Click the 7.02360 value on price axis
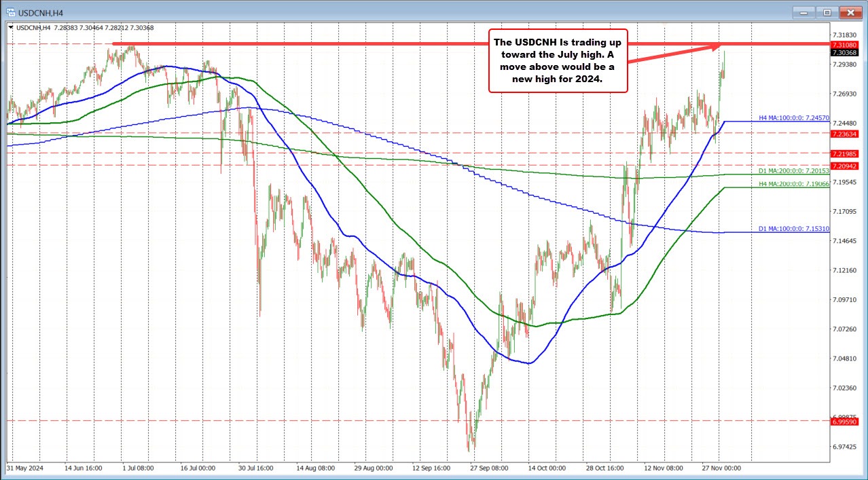This screenshot has width=868, height=480. tap(845, 388)
